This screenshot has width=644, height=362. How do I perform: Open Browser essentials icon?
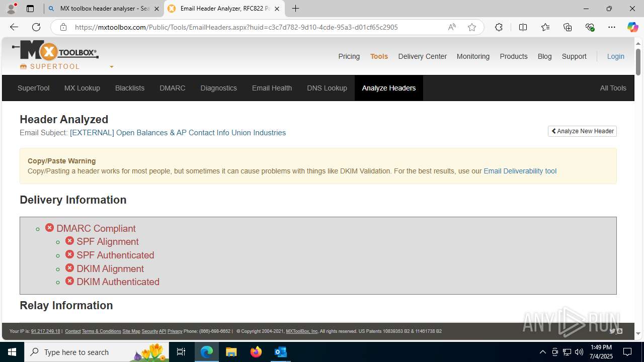pyautogui.click(x=590, y=27)
